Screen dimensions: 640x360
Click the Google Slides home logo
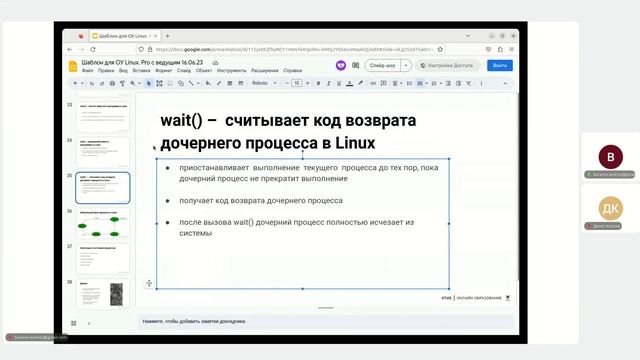[x=73, y=66]
